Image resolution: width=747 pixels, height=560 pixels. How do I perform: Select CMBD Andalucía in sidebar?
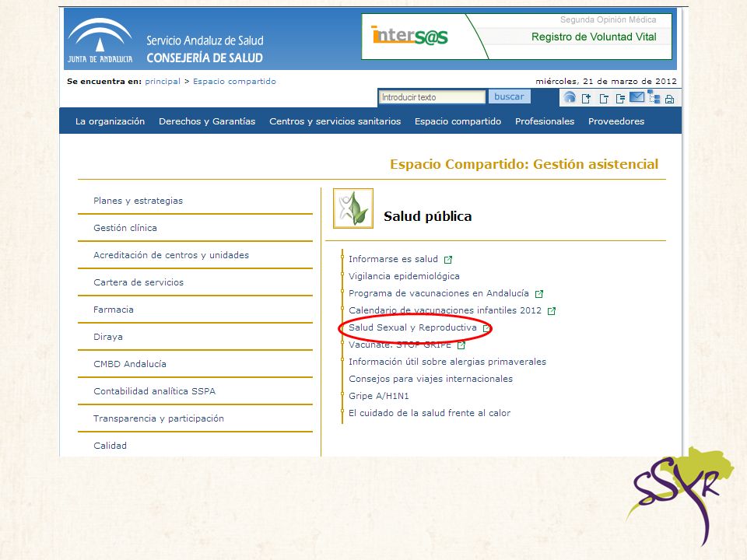130,364
